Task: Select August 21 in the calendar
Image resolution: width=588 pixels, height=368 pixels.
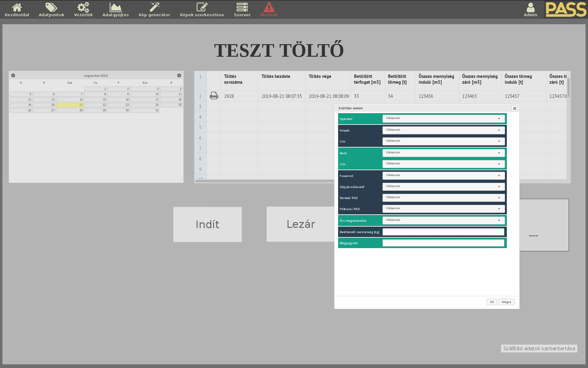Action: tap(70, 105)
